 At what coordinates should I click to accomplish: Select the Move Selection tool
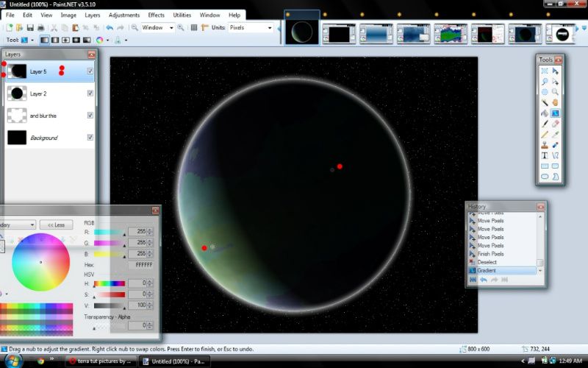[556, 82]
